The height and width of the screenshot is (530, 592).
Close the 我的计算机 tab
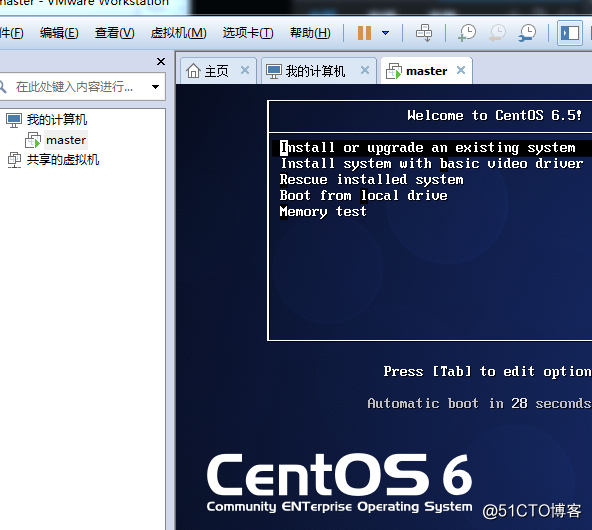coord(365,70)
